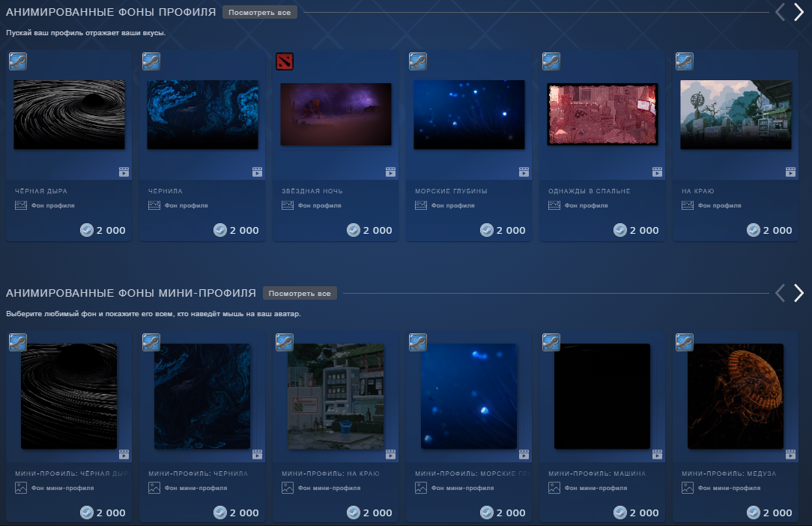
Task: Click the АНИМИРОВАННЫЕ ФОНЫ МИНИ-ПРОФИЛЯ section heading
Action: click(x=131, y=293)
